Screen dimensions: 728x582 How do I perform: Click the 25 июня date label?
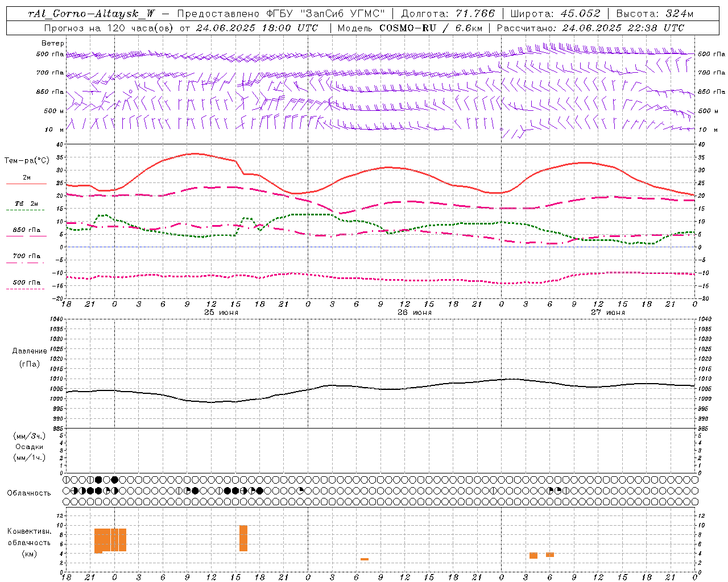pos(221,312)
